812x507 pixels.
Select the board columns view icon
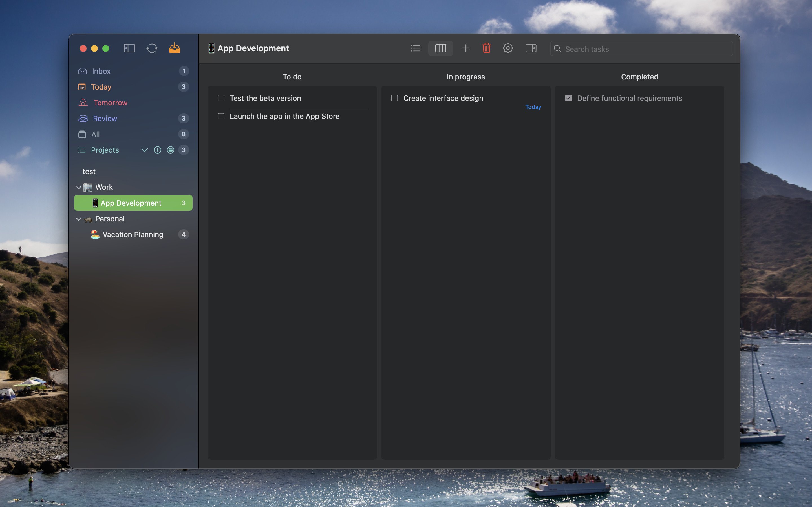coord(441,48)
